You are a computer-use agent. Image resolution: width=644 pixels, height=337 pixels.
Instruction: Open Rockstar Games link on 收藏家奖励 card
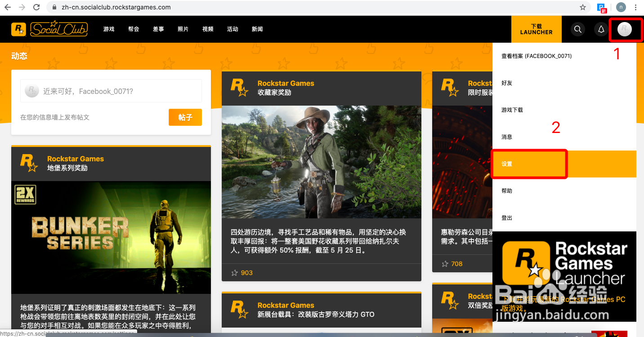click(x=286, y=83)
